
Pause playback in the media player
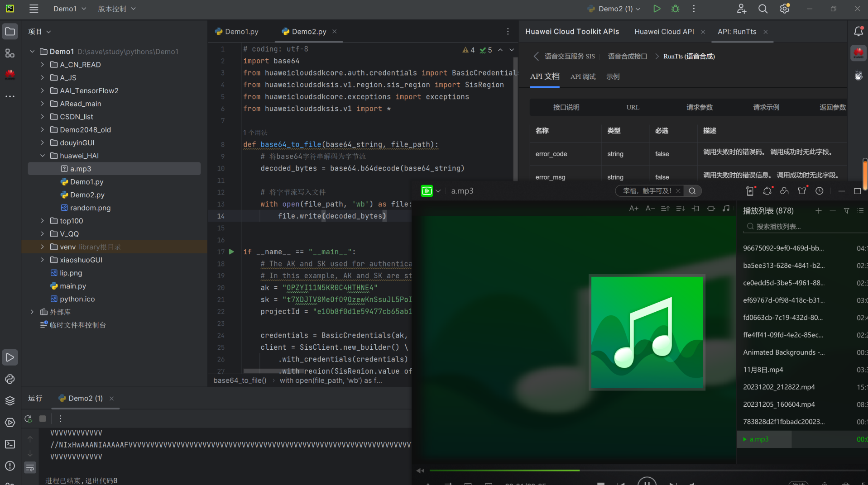pos(647,482)
